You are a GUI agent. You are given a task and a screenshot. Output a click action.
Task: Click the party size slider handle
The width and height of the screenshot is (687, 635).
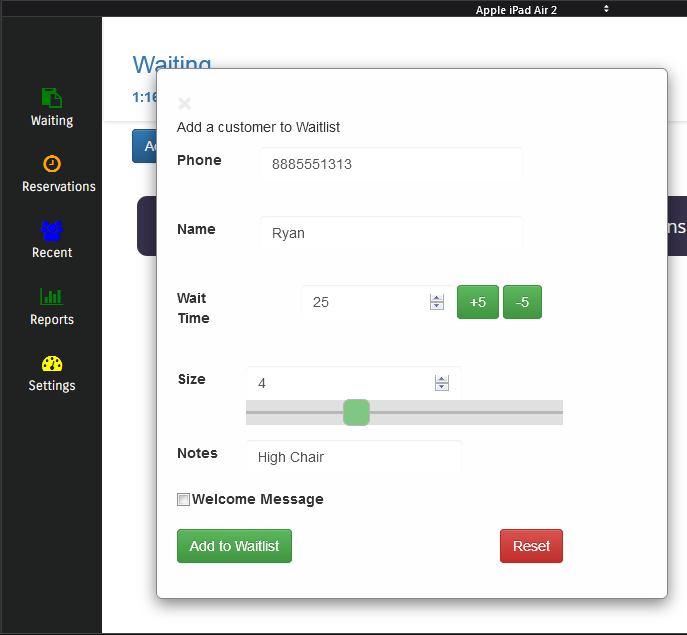(356, 412)
